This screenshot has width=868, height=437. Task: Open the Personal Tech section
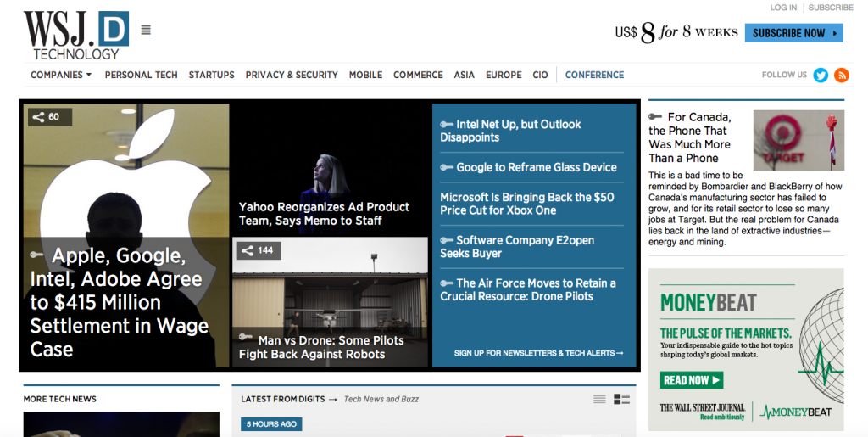click(x=141, y=75)
